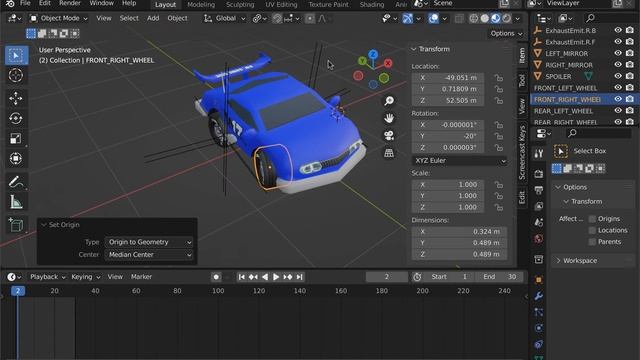Toggle camera view icon in viewport
This screenshot has width=640, height=360.
coord(389,136)
